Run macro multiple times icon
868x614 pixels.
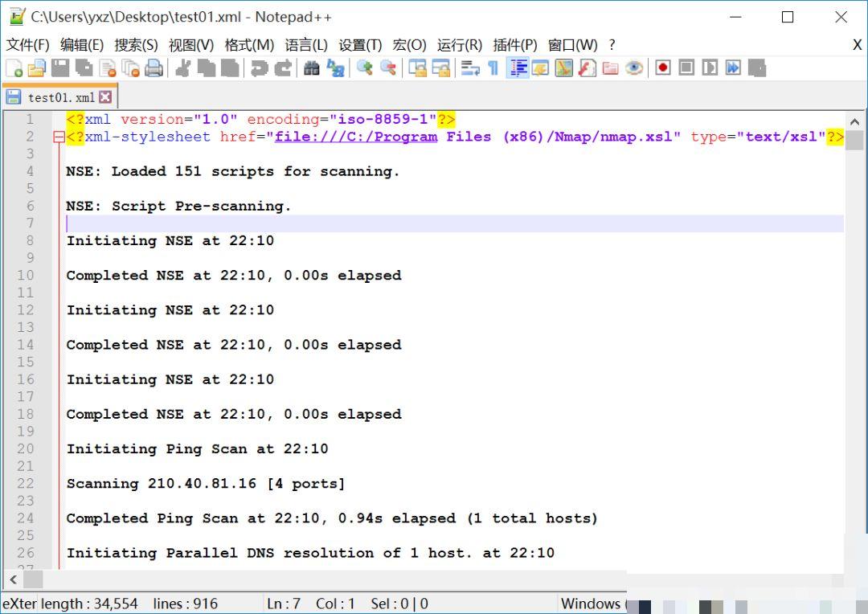[x=733, y=68]
